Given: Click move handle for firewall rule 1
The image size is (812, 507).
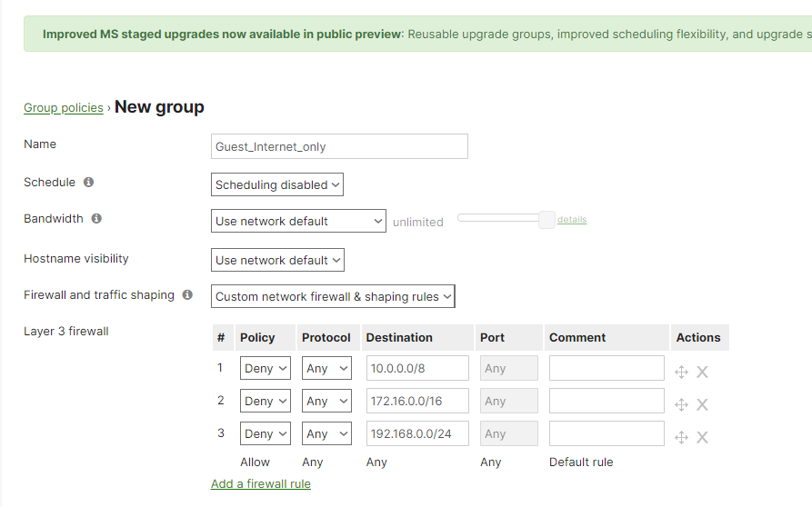Looking at the screenshot, I should tap(682, 372).
